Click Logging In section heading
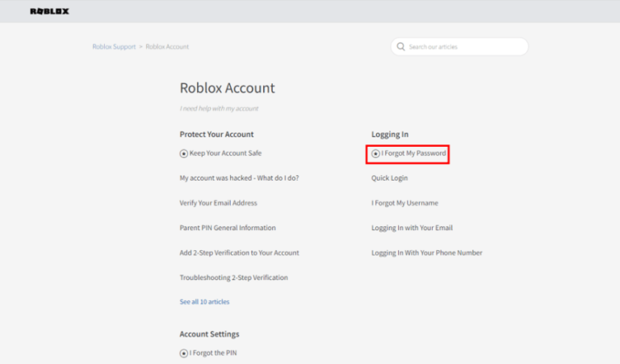620x364 pixels. 390,134
